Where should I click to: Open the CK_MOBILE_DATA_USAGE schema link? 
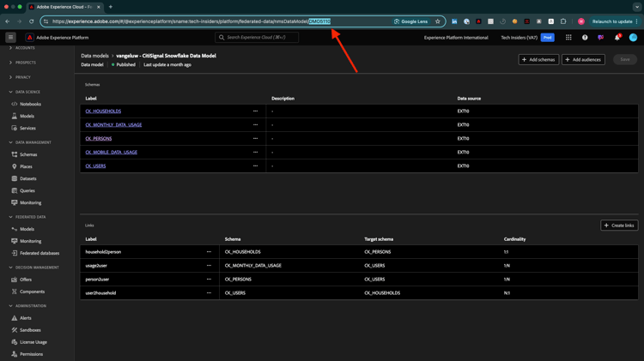click(112, 152)
